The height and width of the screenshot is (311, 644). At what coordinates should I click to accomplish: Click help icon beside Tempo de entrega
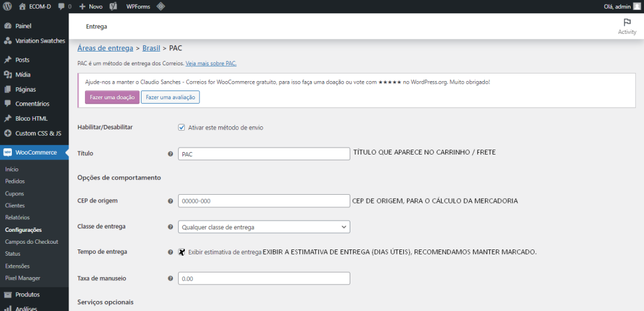pos(170,253)
